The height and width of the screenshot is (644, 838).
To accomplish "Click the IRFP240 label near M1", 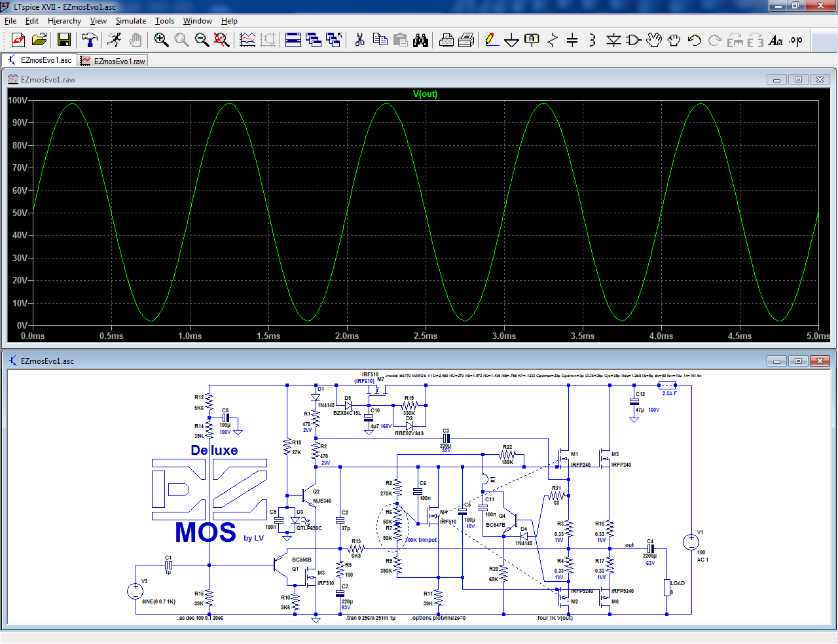I will 581,465.
